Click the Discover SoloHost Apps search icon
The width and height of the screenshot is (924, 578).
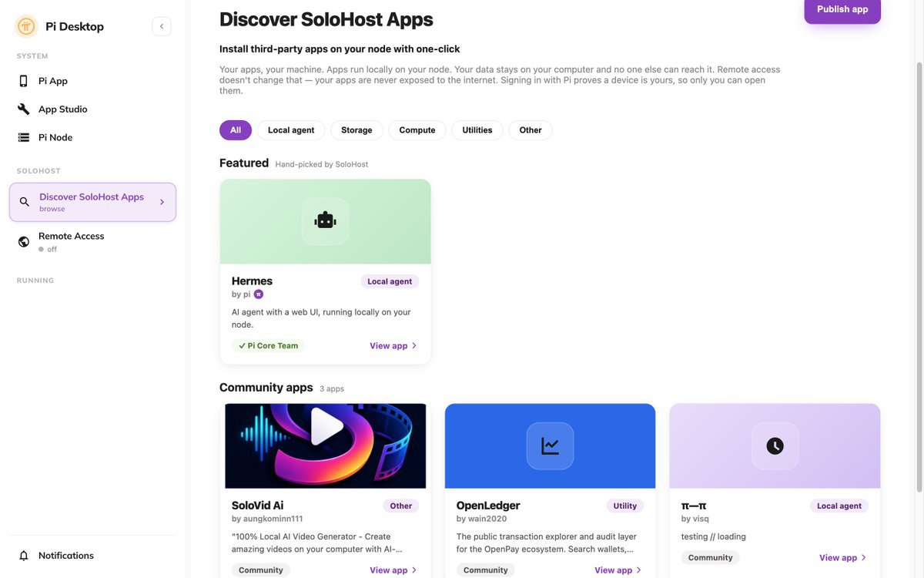pyautogui.click(x=25, y=202)
